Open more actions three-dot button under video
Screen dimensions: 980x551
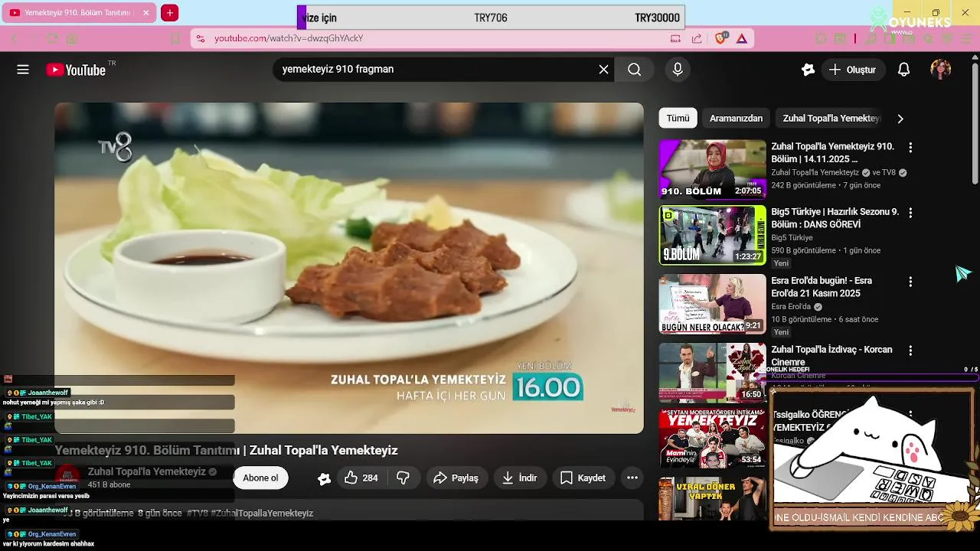point(632,478)
